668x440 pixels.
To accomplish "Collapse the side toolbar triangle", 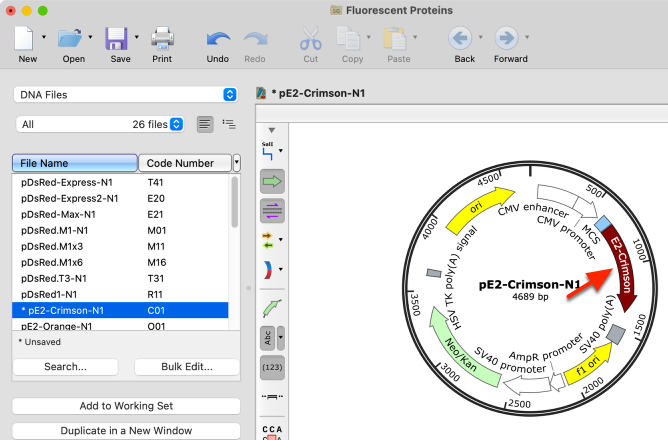I will tap(272, 130).
